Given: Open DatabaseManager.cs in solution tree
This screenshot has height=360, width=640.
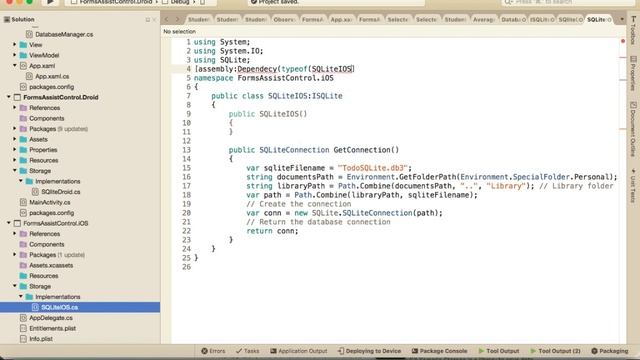Looking at the screenshot, I should point(64,34).
